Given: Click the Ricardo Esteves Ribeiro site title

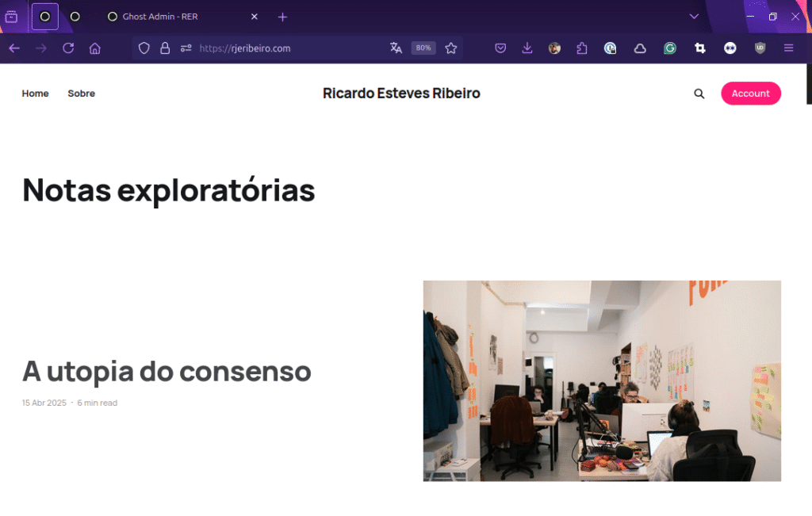Looking at the screenshot, I should [401, 94].
